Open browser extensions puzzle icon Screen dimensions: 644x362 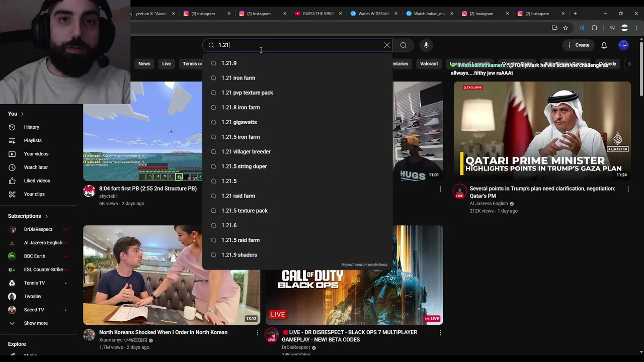[594, 28]
